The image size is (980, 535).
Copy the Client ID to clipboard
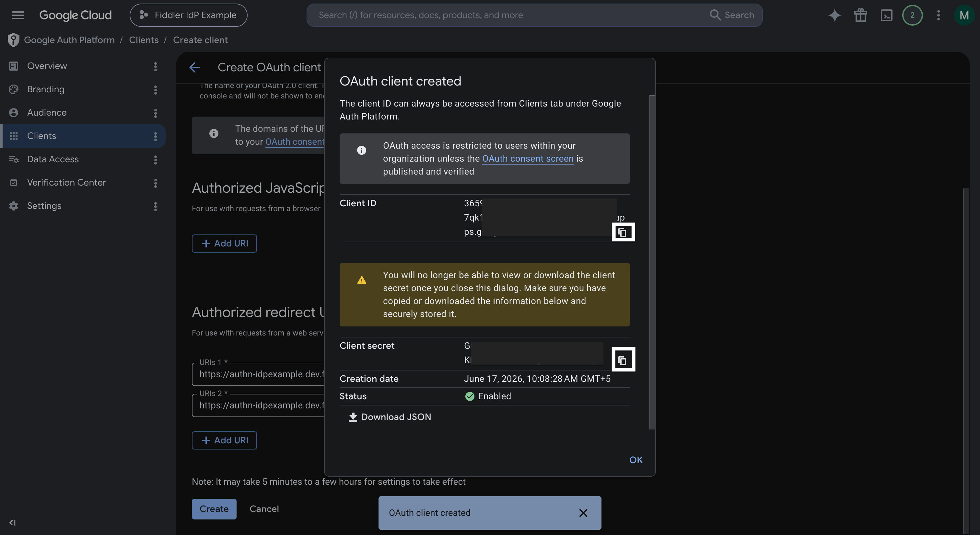(x=623, y=232)
